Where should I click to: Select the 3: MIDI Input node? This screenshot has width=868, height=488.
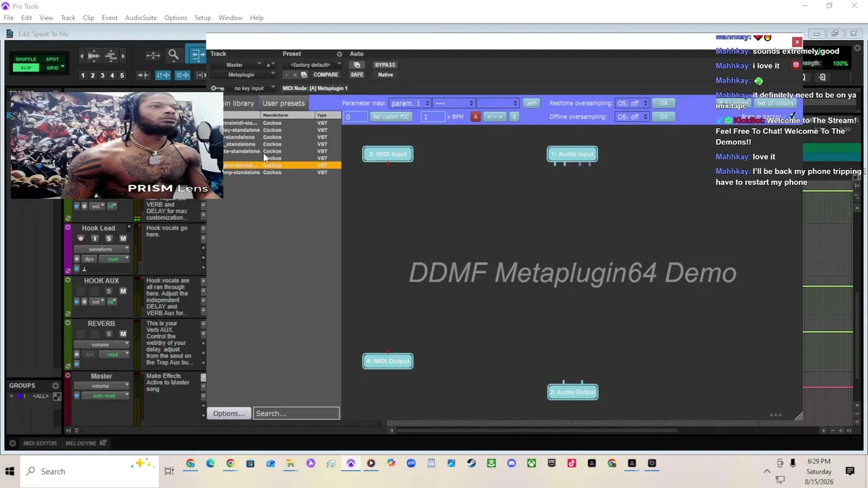click(388, 154)
